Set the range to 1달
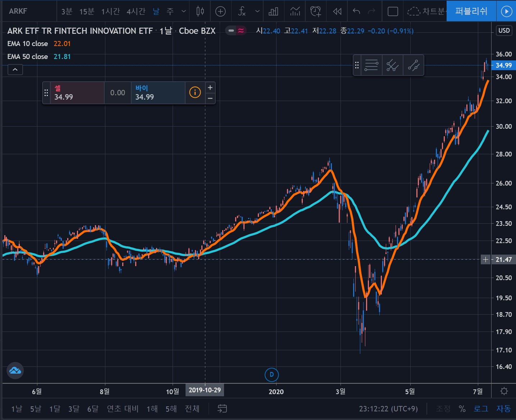The width and height of the screenshot is (516, 420). tap(55, 409)
